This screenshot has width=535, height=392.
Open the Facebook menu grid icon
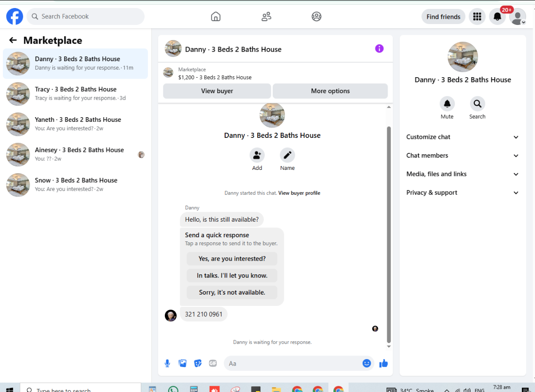click(x=477, y=16)
